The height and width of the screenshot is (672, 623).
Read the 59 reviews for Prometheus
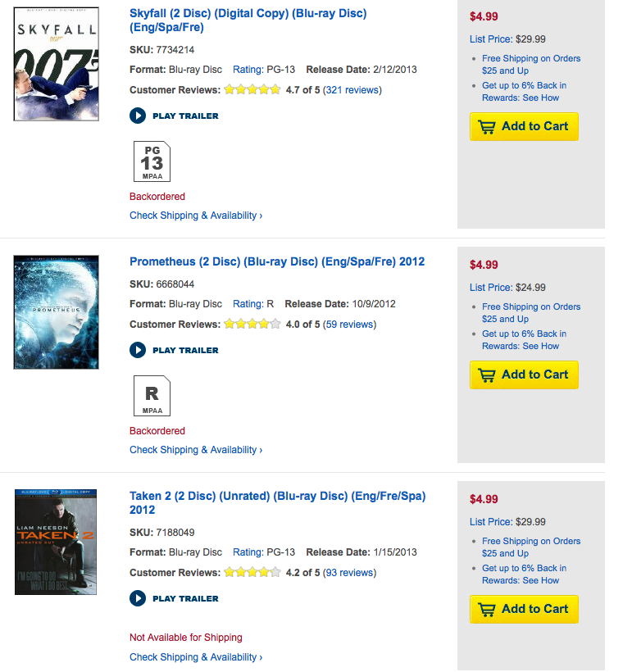350,325
